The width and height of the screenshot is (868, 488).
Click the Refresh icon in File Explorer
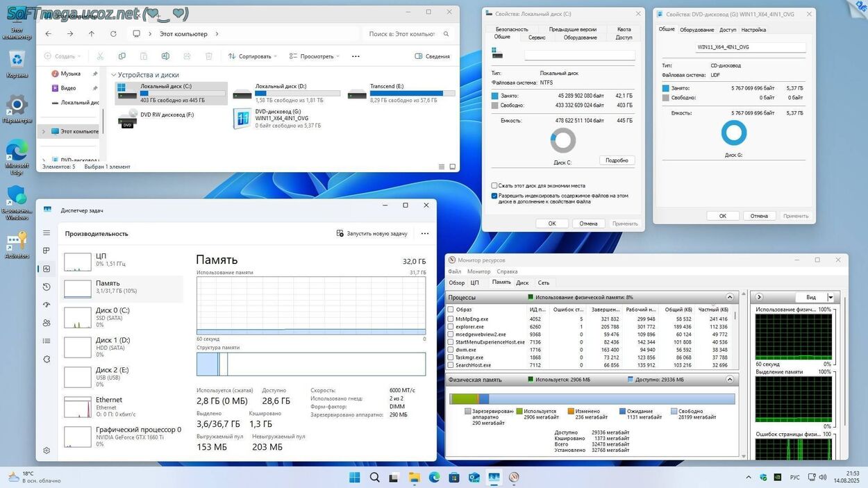[113, 34]
